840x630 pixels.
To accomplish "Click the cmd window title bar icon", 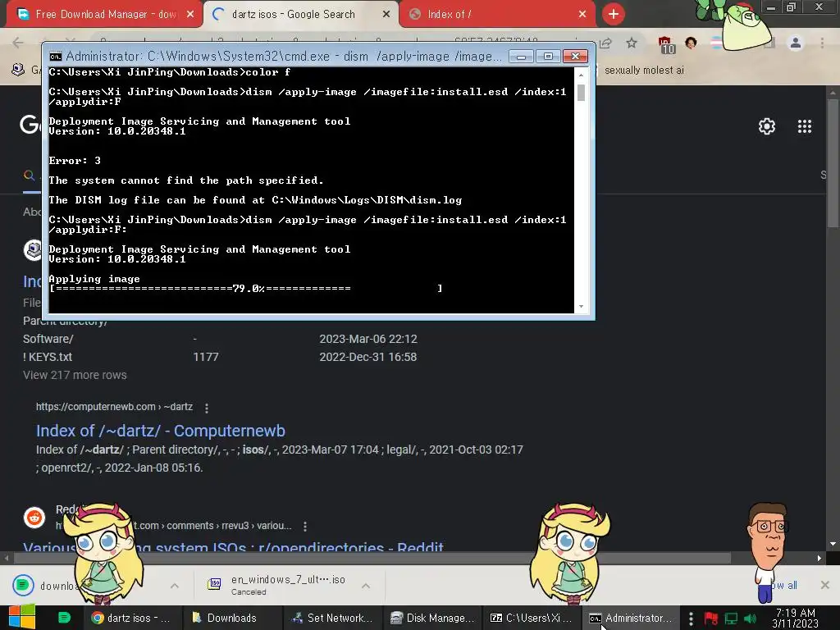I will pyautogui.click(x=55, y=57).
